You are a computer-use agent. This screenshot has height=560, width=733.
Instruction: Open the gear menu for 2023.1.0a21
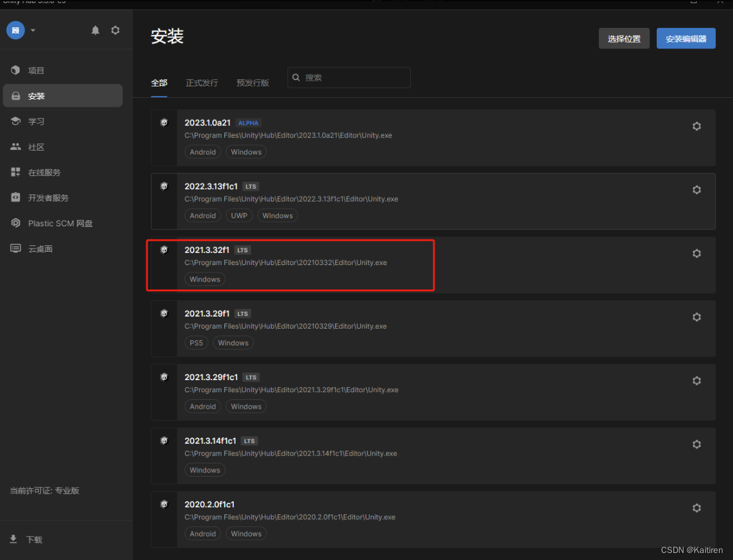pyautogui.click(x=696, y=126)
